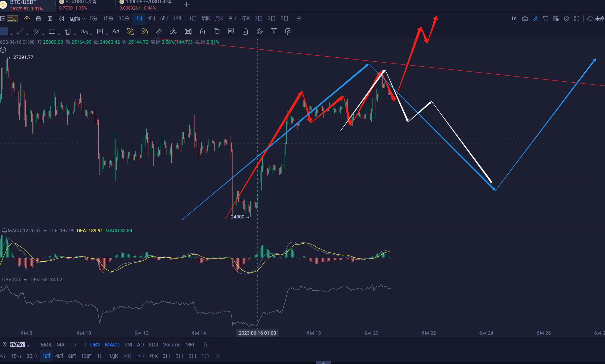Image resolution: width=605 pixels, height=364 pixels.
Task: Toggle the MA indicator
Action: (60, 345)
